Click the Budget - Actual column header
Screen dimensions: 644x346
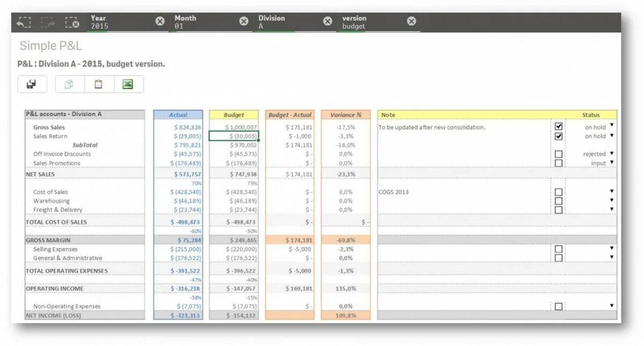pyautogui.click(x=290, y=115)
